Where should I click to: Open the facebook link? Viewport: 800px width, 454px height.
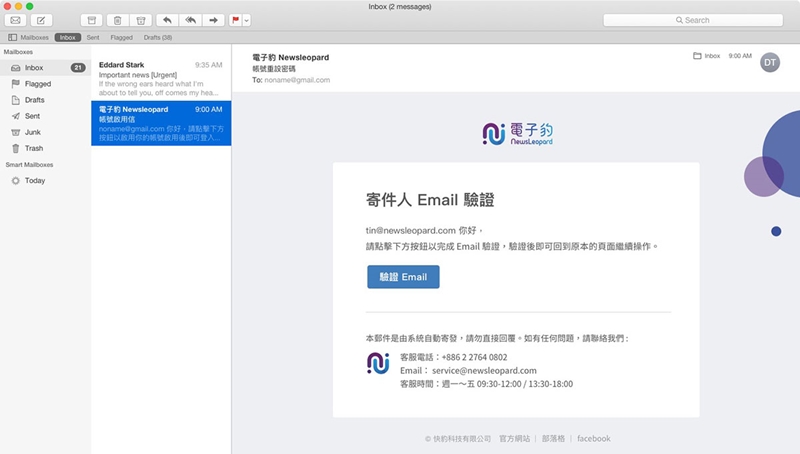(594, 439)
